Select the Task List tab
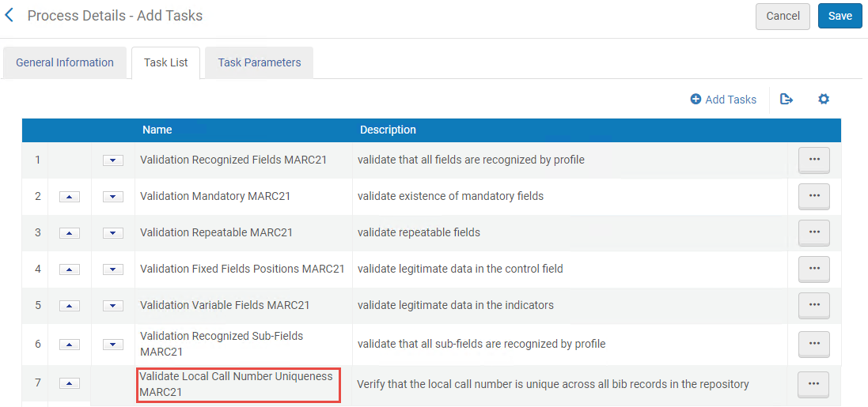 [165, 62]
